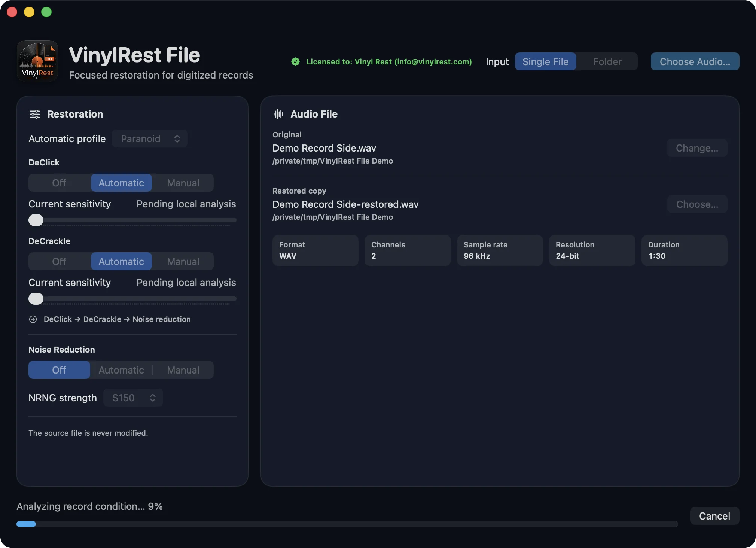Click the Choose Audio... button
This screenshot has width=756, height=548.
(695, 61)
